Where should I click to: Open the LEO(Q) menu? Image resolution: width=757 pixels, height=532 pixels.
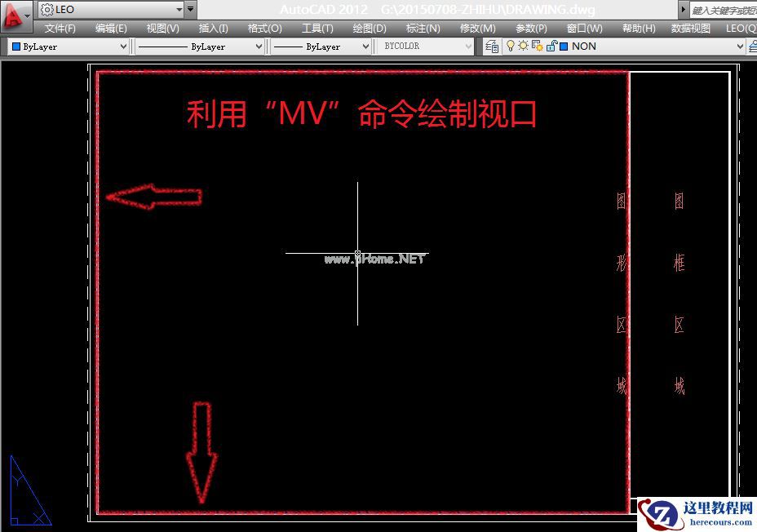tap(741, 29)
